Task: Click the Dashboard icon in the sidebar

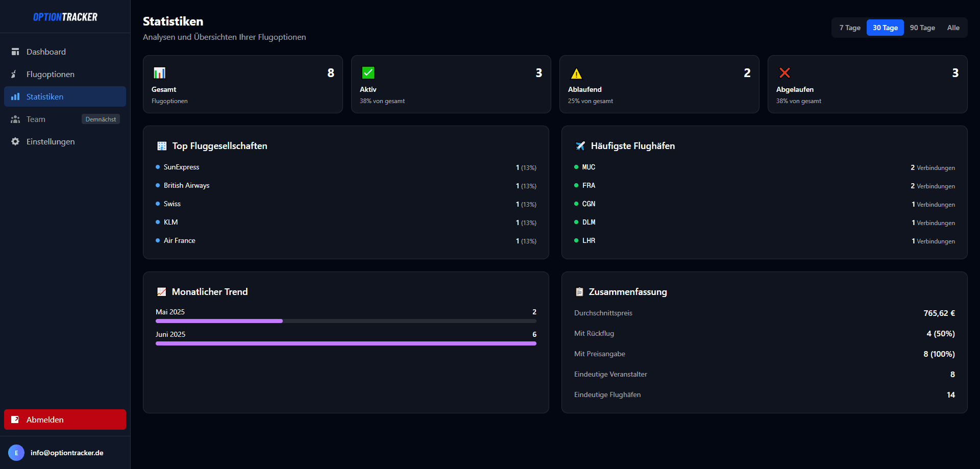Action: [15, 52]
